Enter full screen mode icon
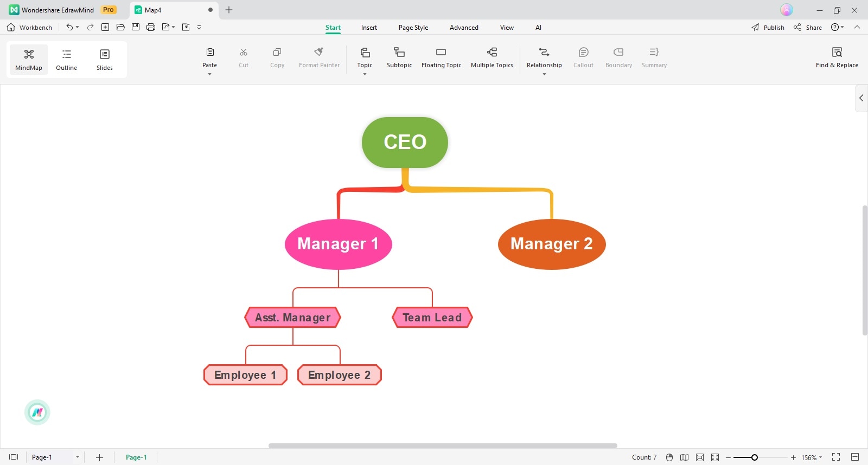 tap(836, 457)
